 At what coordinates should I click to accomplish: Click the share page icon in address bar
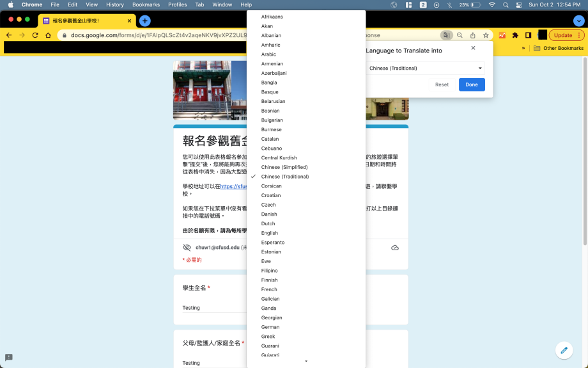[473, 35]
